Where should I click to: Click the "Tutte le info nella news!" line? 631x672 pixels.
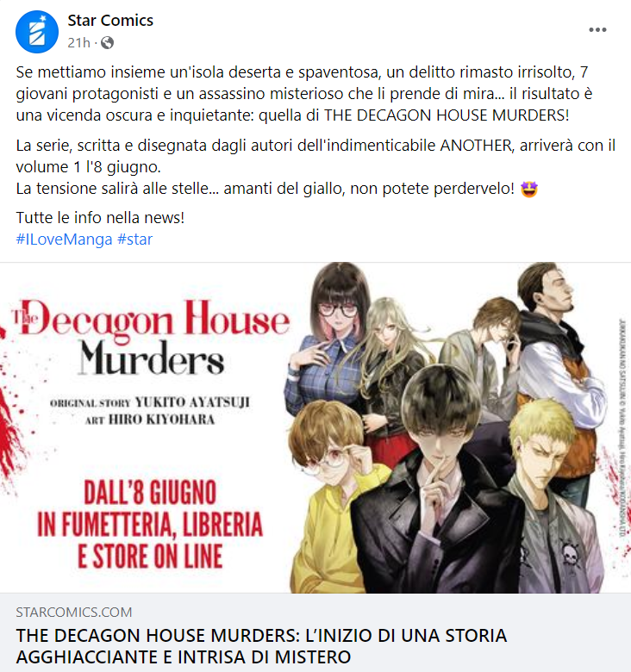pyautogui.click(x=100, y=218)
